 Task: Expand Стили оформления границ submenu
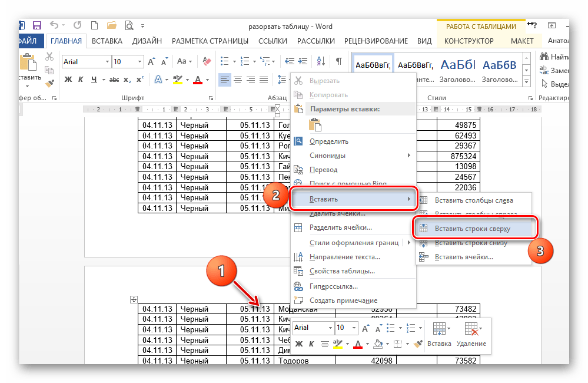coord(353,243)
